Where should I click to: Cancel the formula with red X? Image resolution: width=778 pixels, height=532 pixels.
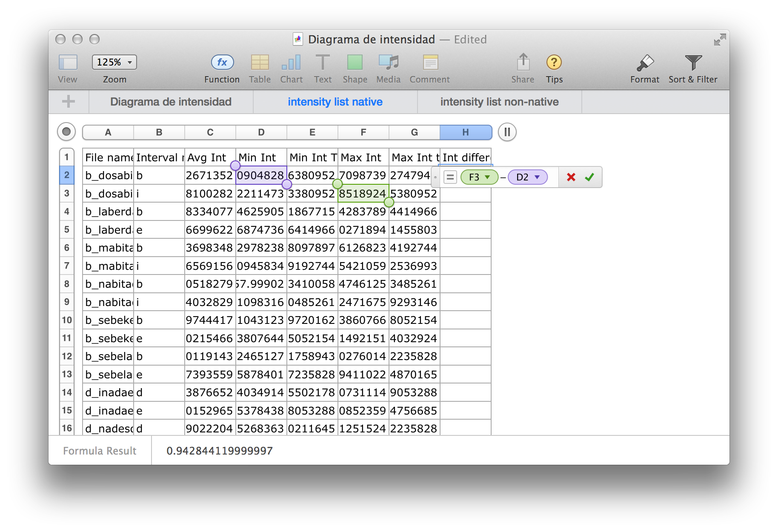click(x=571, y=177)
